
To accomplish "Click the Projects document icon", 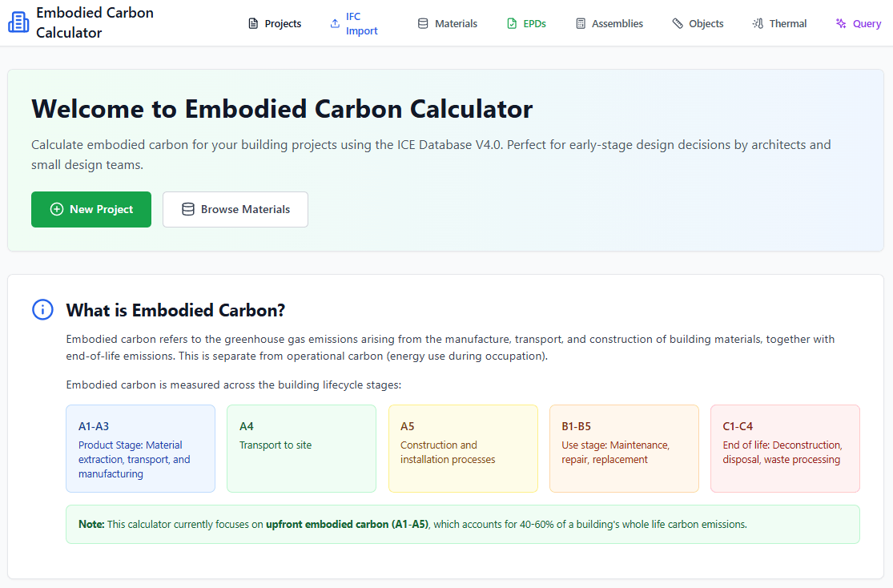I will click(x=254, y=24).
